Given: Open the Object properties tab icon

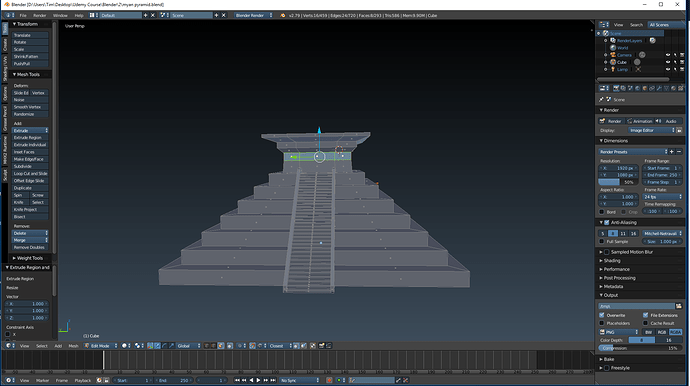Looking at the screenshot, I should tap(645, 88).
